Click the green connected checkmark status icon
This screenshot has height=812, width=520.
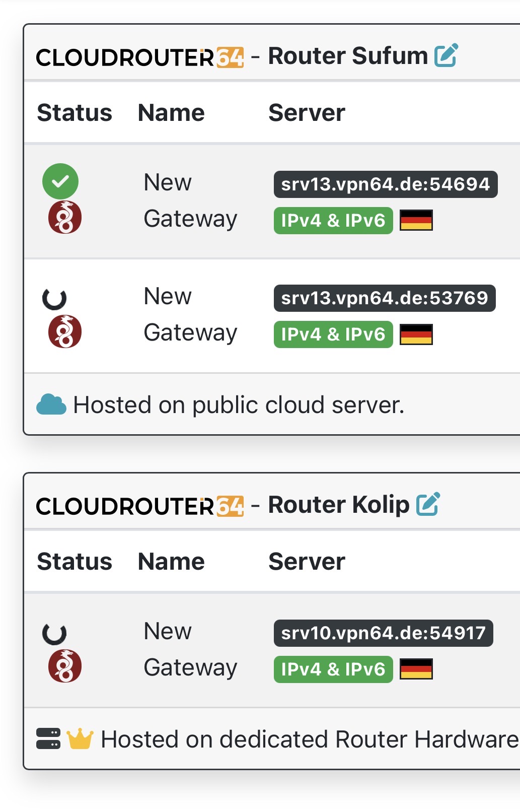[60, 181]
